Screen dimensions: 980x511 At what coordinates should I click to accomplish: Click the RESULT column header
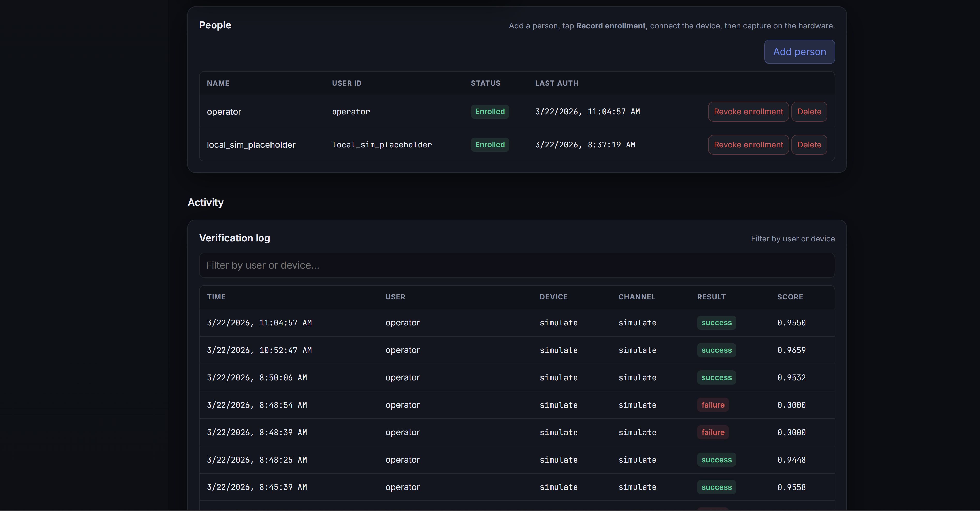(x=711, y=297)
